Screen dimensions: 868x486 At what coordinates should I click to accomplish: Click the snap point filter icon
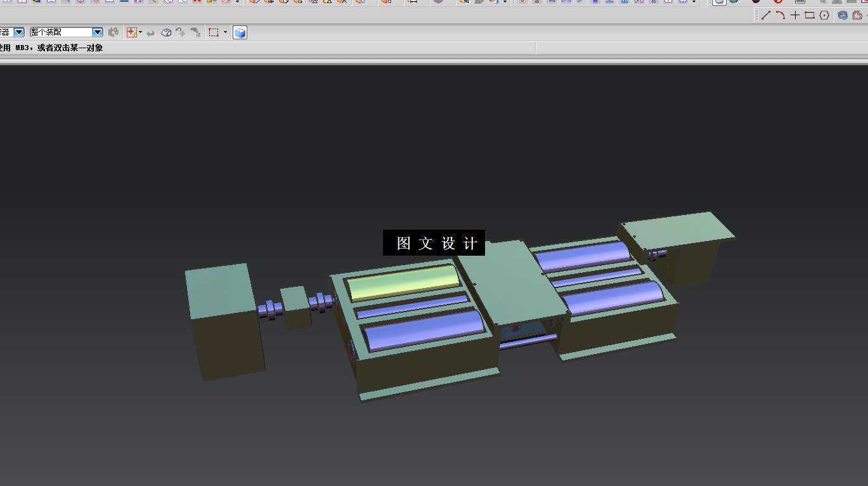131,32
